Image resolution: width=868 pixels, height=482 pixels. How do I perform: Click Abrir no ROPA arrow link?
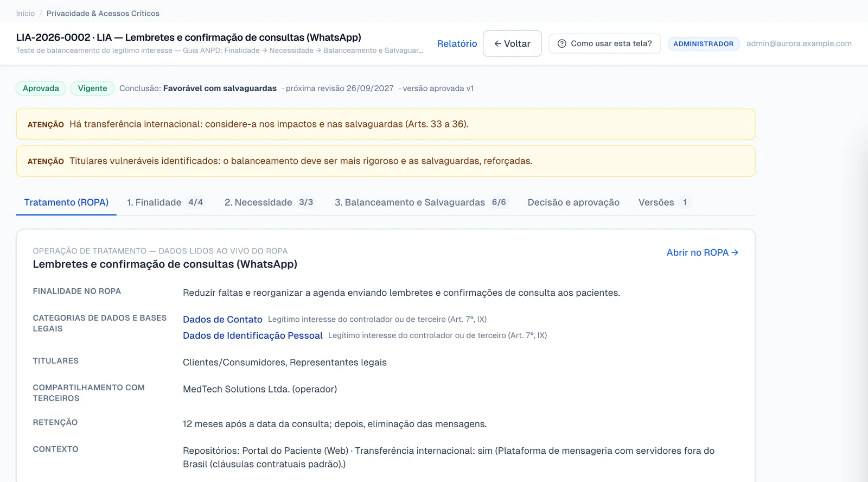tap(703, 252)
